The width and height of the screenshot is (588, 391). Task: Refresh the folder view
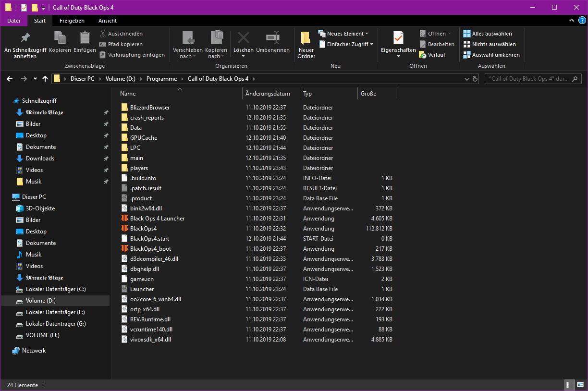475,79
